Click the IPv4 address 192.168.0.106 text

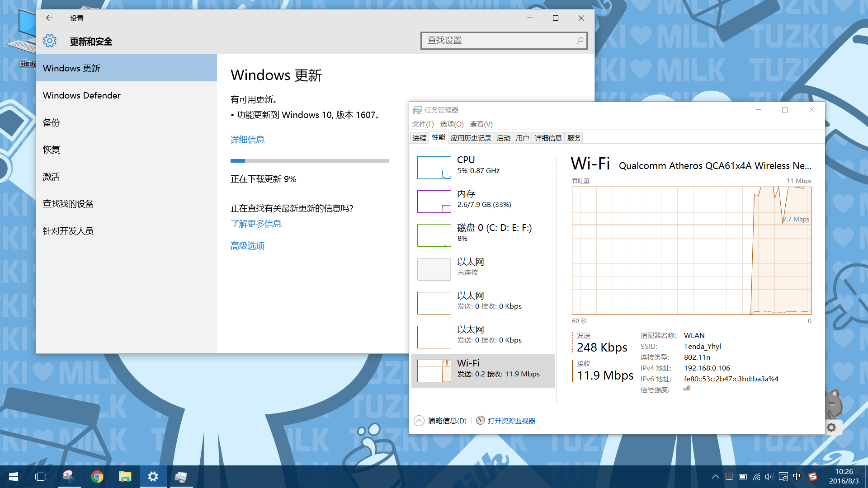coord(707,368)
